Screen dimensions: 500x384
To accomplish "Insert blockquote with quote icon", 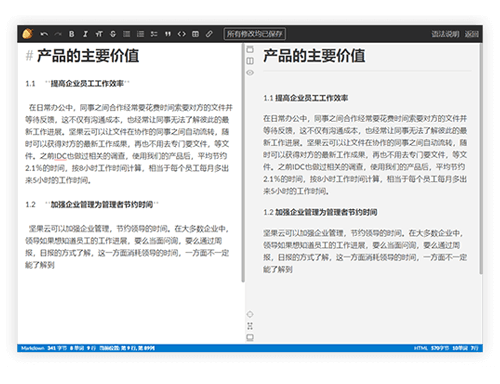I will pos(168,34).
